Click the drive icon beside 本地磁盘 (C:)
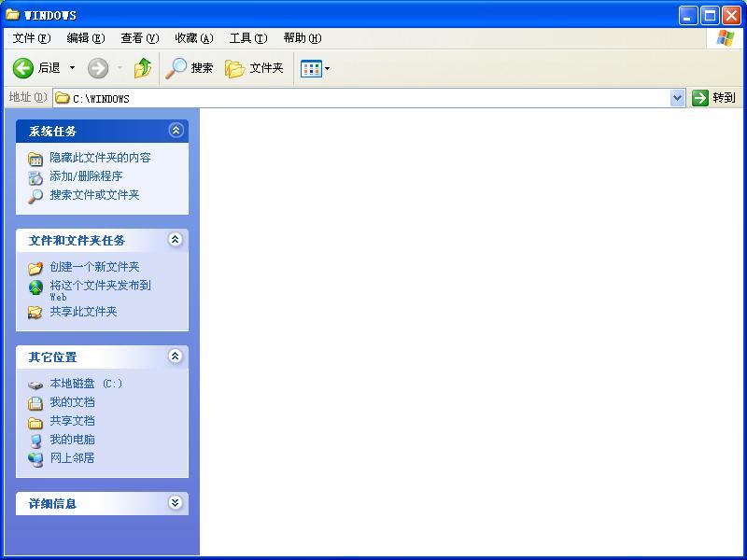The height and width of the screenshot is (560, 747). tap(35, 385)
